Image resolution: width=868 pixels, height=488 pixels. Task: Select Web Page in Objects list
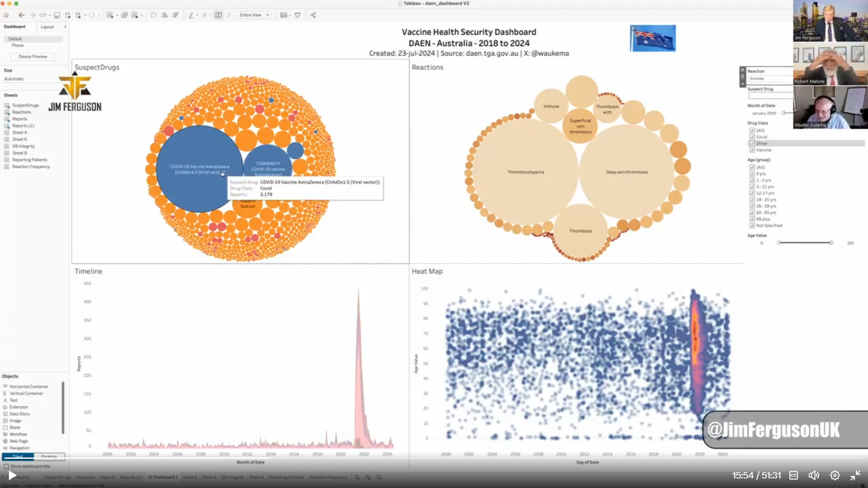point(18,441)
